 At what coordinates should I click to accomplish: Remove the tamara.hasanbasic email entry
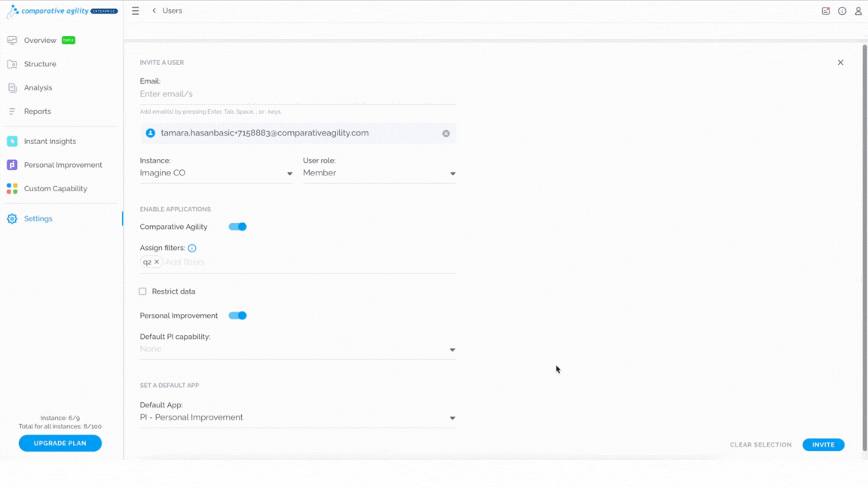(x=445, y=133)
